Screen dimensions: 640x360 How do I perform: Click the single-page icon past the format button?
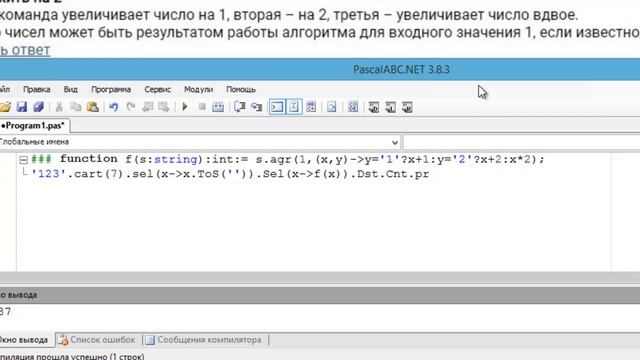(x=332, y=107)
